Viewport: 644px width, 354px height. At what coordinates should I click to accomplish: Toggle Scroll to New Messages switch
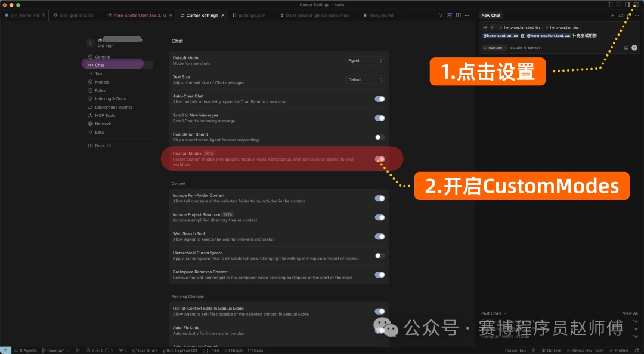(x=379, y=118)
